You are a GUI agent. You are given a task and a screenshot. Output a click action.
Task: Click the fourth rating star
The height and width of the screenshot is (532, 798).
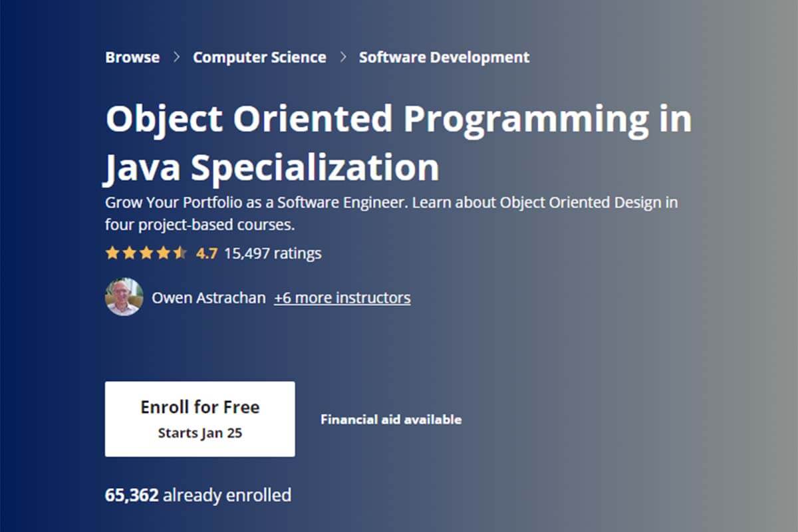pyautogui.click(x=164, y=253)
